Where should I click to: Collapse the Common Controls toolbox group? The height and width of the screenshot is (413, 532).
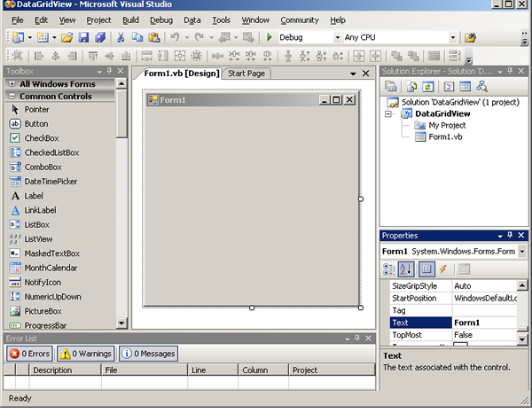click(x=12, y=96)
